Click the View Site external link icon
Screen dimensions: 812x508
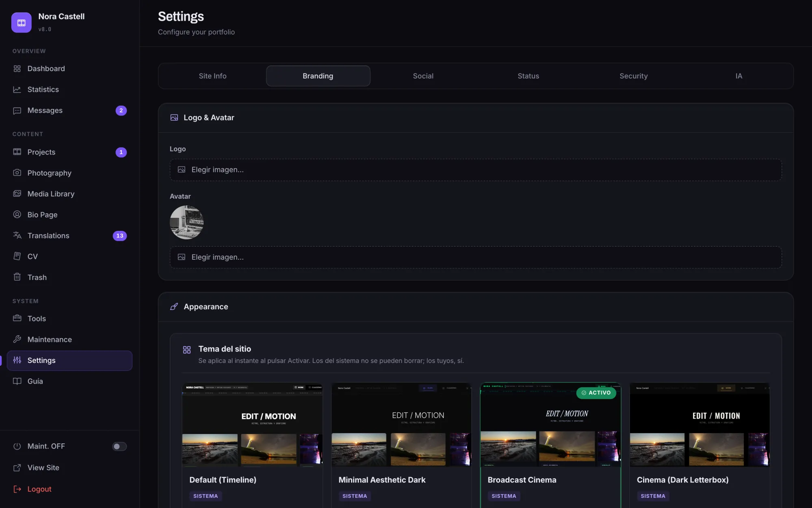click(x=17, y=468)
